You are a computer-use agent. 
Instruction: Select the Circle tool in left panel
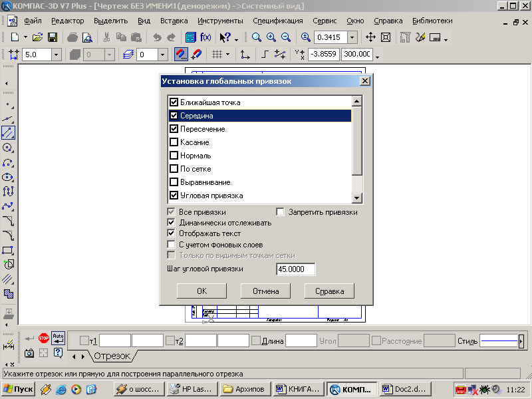(x=8, y=148)
